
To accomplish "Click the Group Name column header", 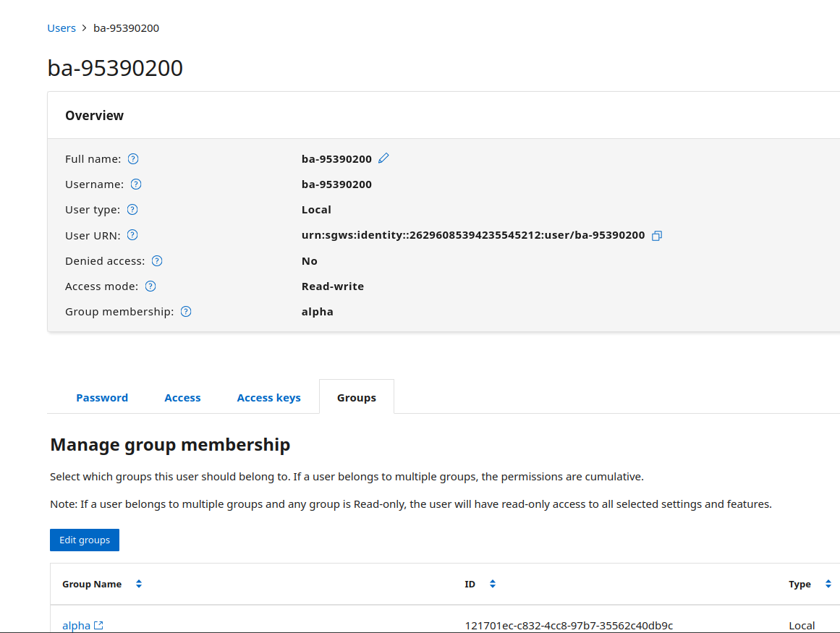I will tap(92, 585).
